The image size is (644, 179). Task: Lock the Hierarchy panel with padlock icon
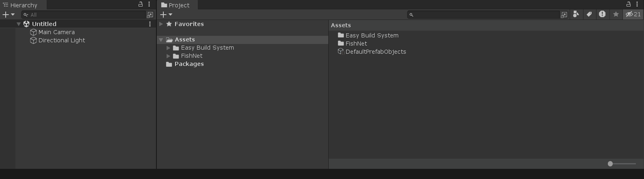[141, 4]
